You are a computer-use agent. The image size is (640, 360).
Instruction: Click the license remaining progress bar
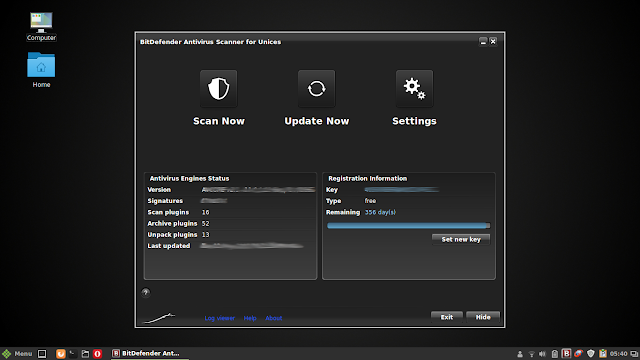(x=408, y=225)
